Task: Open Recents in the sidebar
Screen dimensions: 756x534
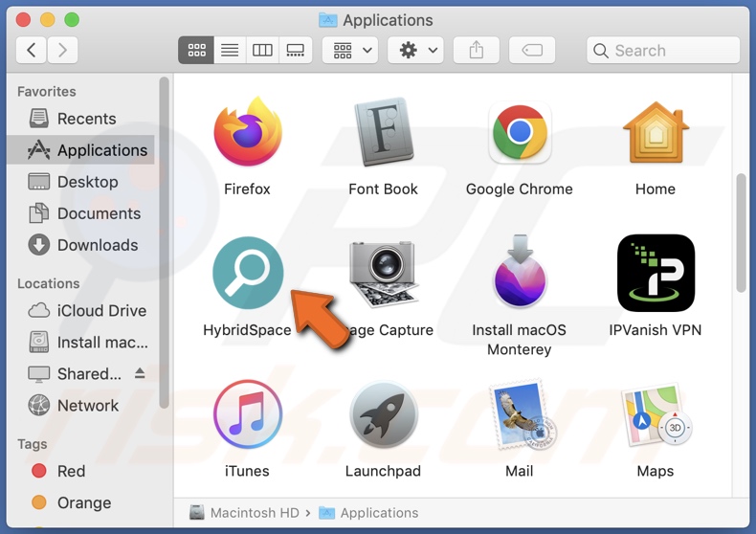Action: (x=81, y=119)
